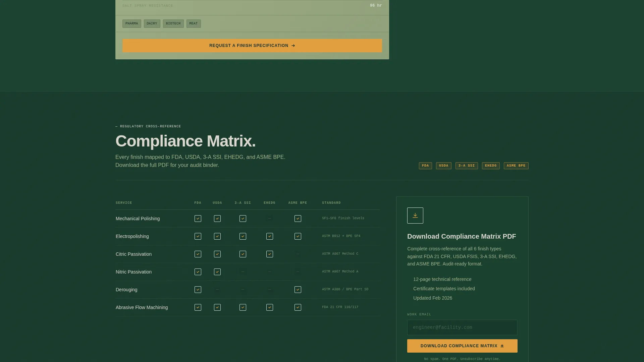Click the SERVICE column header

(124, 203)
